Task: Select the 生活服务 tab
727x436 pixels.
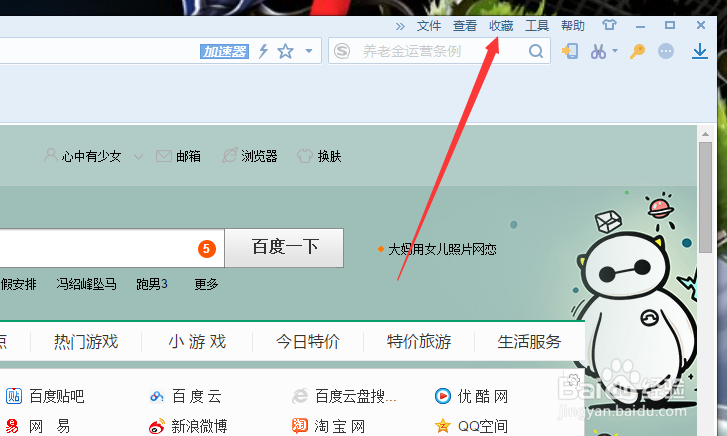Action: [529, 342]
